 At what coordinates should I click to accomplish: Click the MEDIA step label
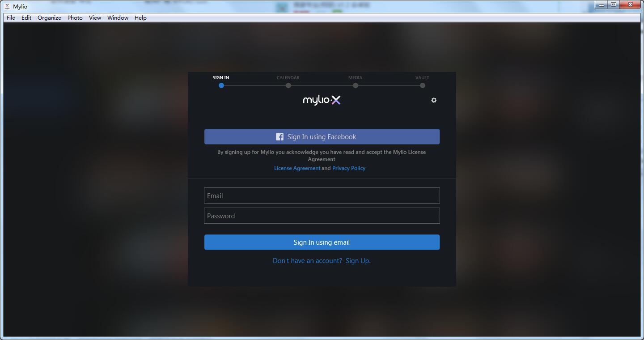pyautogui.click(x=355, y=78)
